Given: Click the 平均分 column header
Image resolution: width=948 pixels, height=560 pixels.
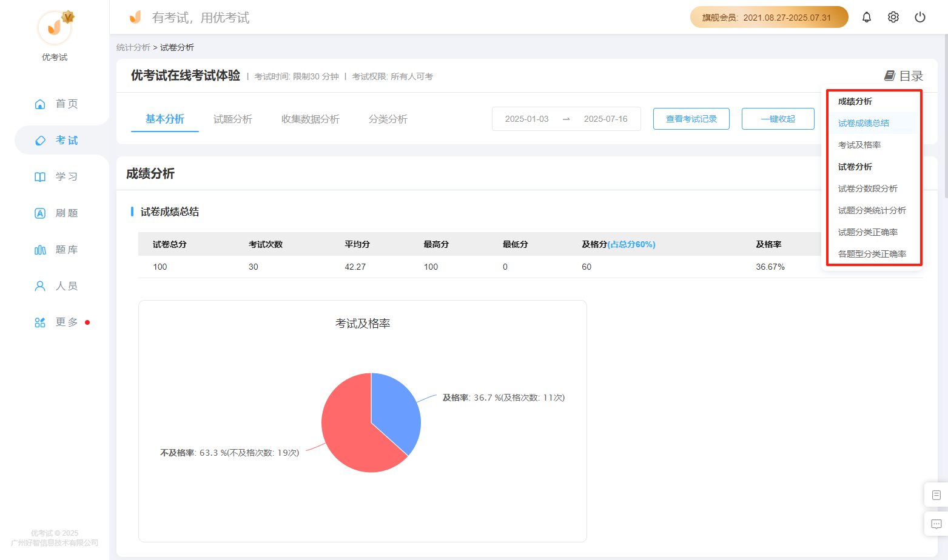Looking at the screenshot, I should click(x=357, y=244).
